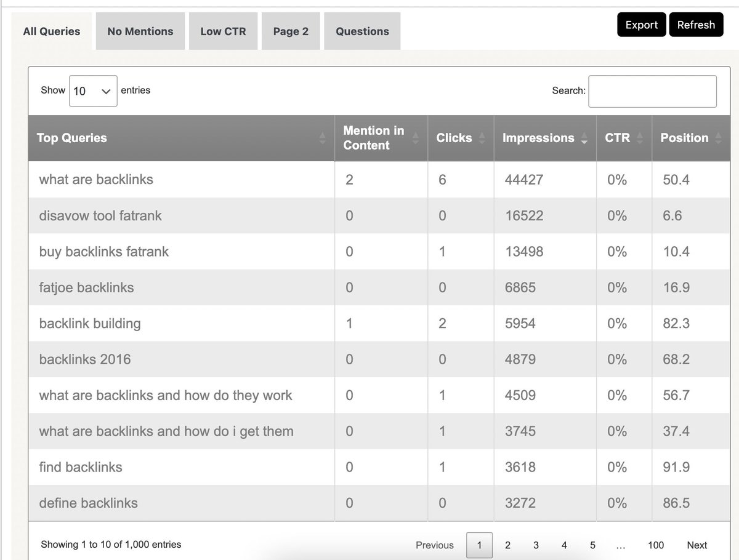
Task: Open the Show entries count dropdown
Action: click(93, 91)
